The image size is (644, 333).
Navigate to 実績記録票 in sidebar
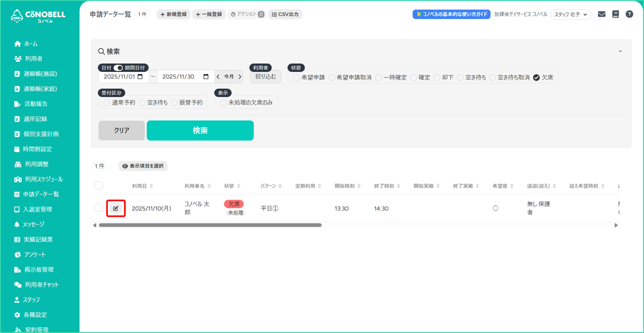[x=38, y=239]
